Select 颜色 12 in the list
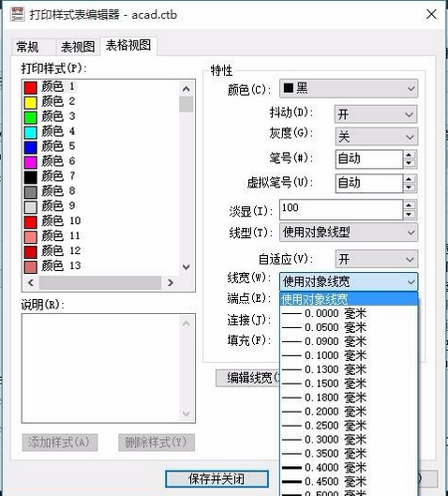The width and height of the screenshot is (448, 496). (101, 251)
